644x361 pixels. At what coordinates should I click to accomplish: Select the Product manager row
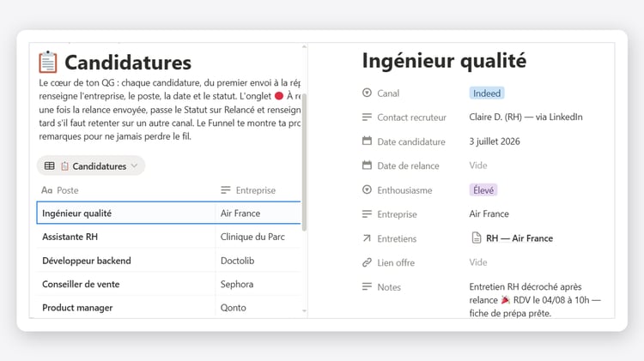(169, 307)
